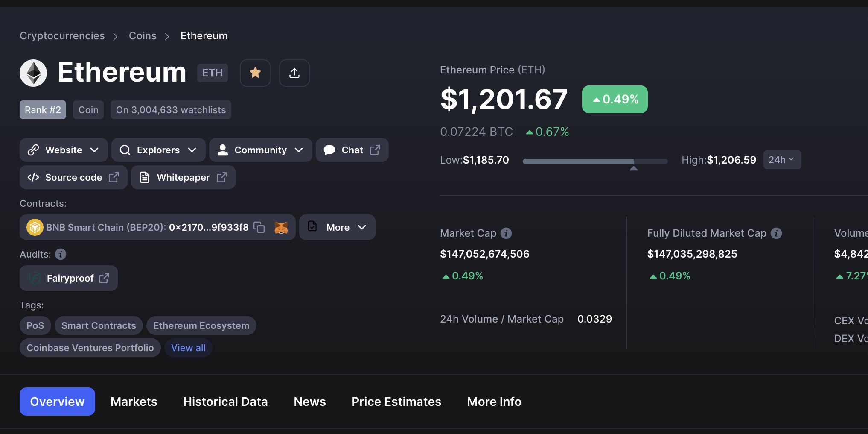Select the Smart Contracts tag
The image size is (868, 434).
(99, 325)
